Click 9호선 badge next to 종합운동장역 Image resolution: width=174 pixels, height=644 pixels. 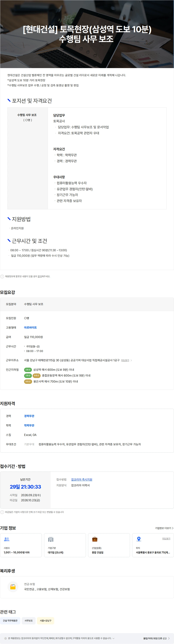tap(36, 375)
